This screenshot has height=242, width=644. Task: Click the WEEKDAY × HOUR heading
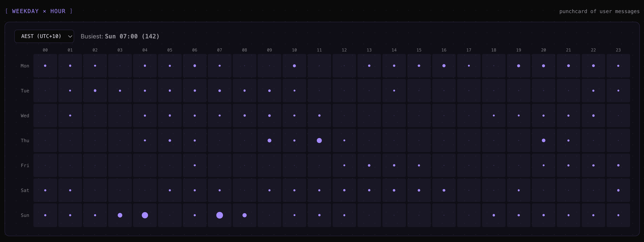tap(39, 11)
